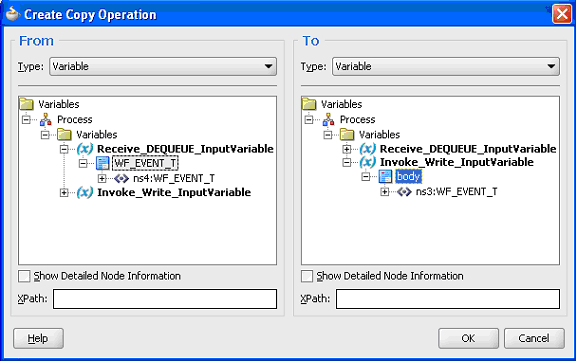
Task: Select Process label in To tree
Action: [357, 120]
